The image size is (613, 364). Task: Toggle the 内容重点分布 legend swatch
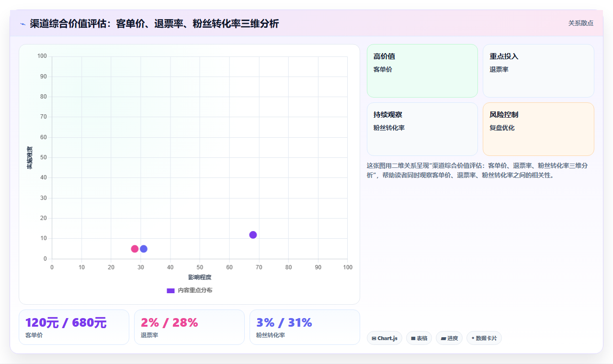[x=170, y=290]
